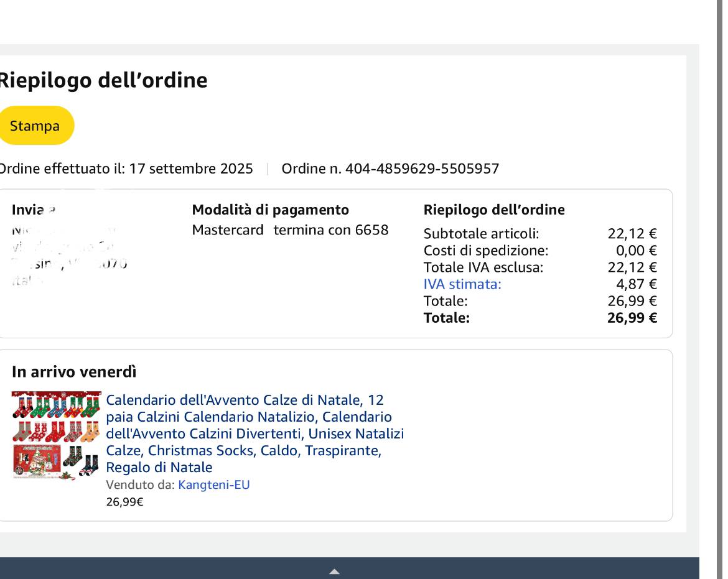Click the order number 404-4859629-5505957
The image size is (728, 579).
(x=390, y=169)
